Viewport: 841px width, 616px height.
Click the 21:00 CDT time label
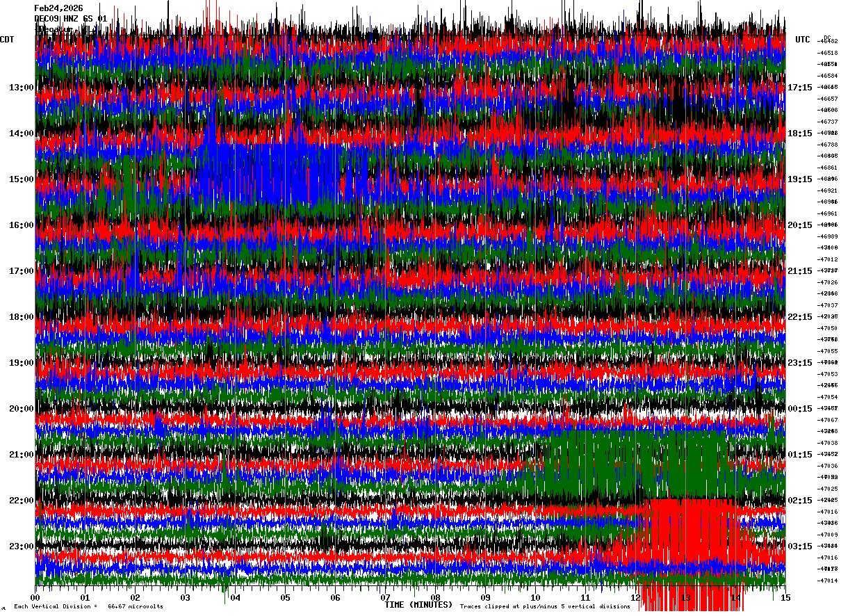coord(22,455)
